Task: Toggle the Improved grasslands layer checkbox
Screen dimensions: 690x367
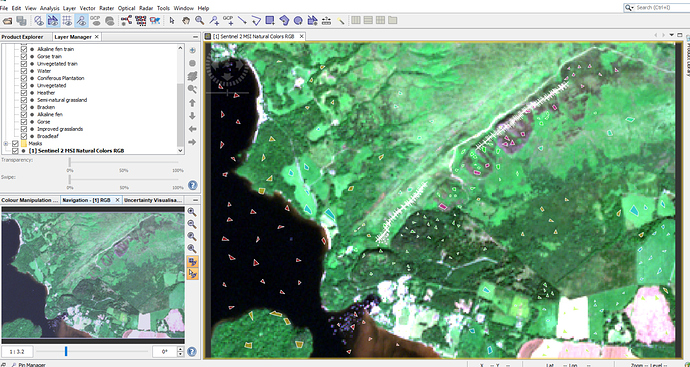Action: coord(24,129)
